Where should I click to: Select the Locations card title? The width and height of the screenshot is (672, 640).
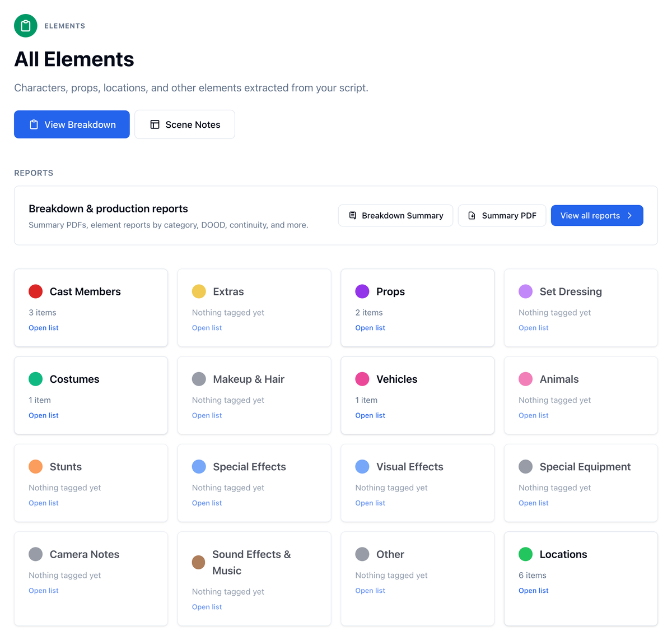(x=563, y=554)
